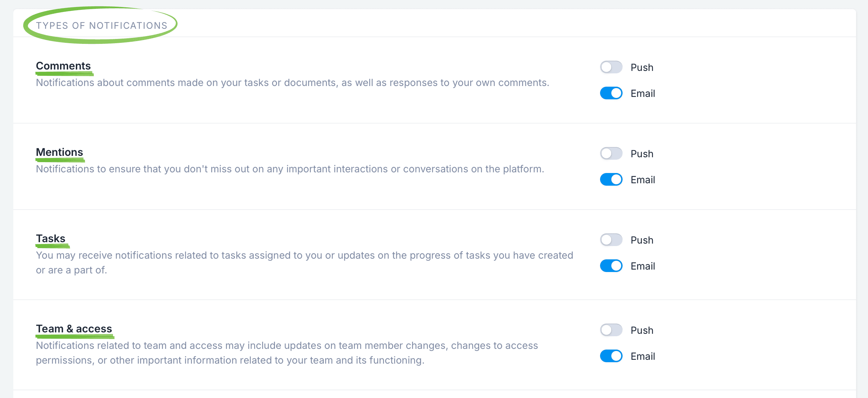Click the Comments heading
Viewport: 868px width, 398px height.
[x=63, y=66]
